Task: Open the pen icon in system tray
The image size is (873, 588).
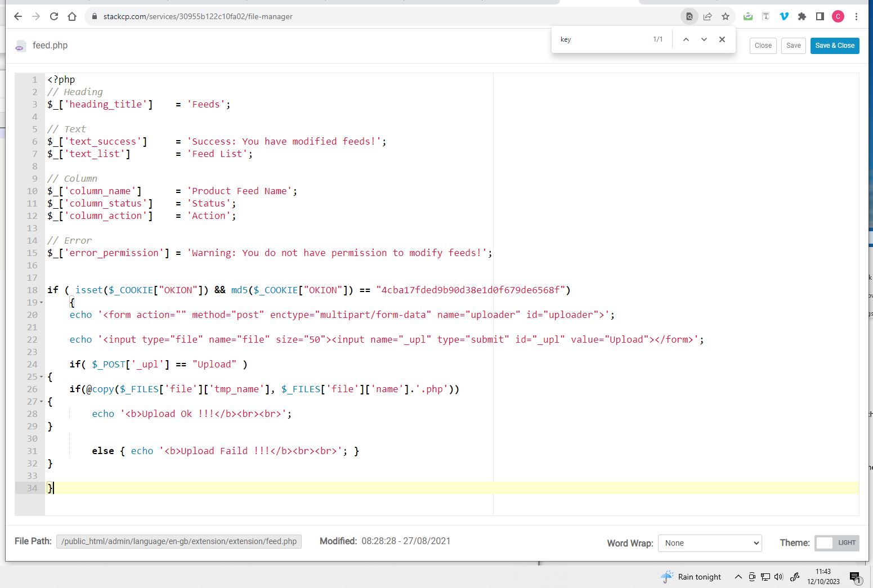Action: (x=795, y=577)
